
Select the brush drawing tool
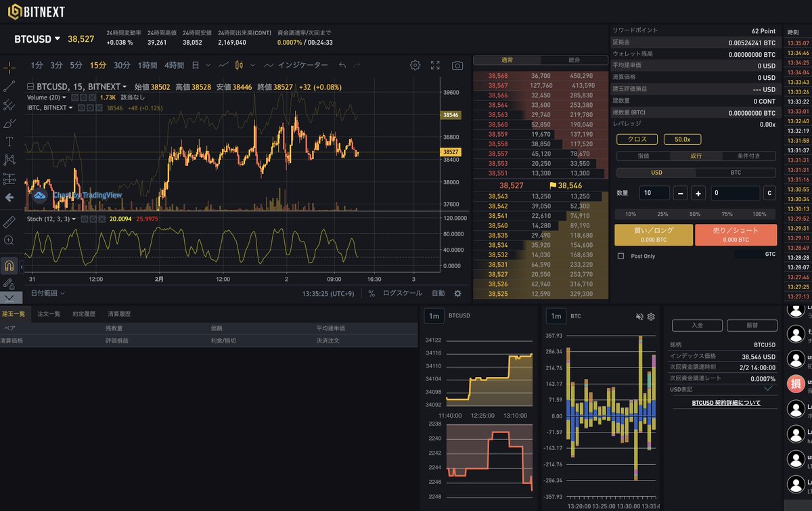(x=9, y=123)
